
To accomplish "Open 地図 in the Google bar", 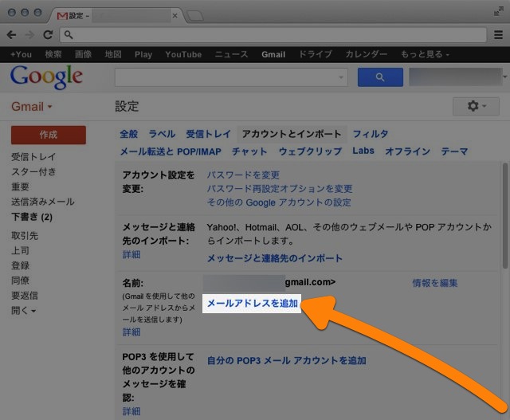I will point(113,54).
